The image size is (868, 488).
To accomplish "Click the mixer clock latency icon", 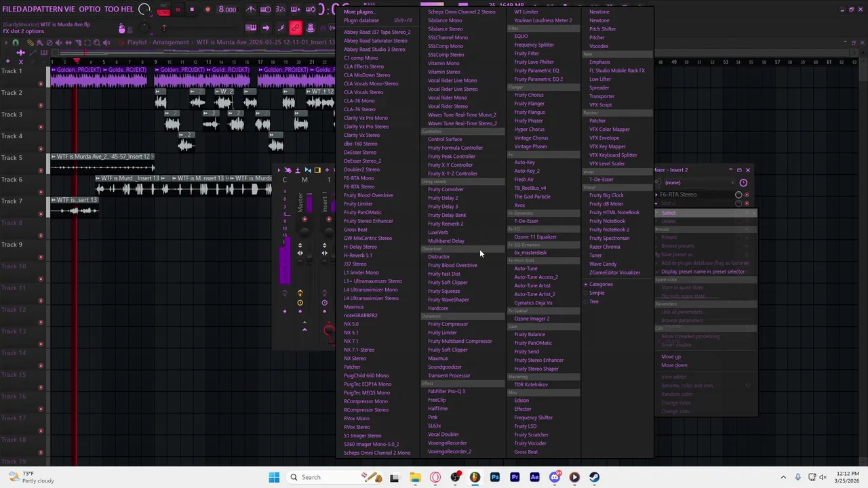I will tap(743, 182).
